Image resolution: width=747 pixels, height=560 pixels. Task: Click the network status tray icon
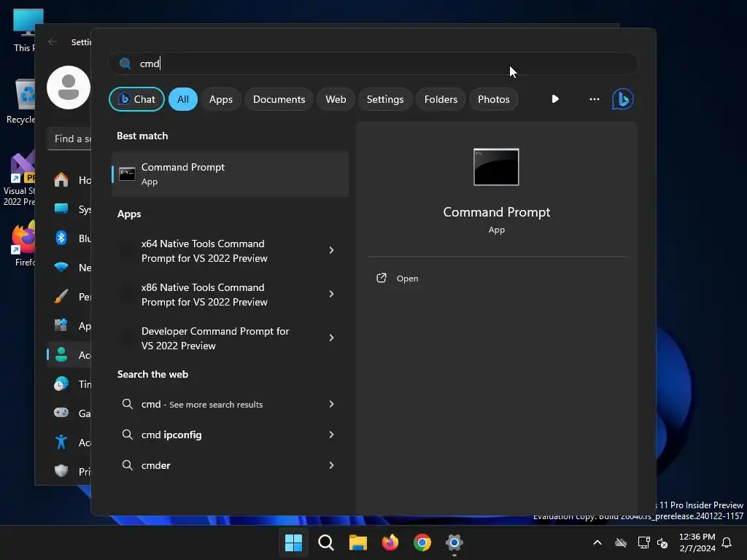[x=643, y=542]
